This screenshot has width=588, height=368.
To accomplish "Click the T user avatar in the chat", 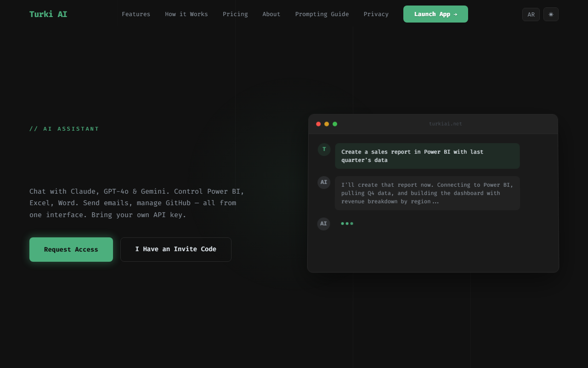I will [324, 149].
